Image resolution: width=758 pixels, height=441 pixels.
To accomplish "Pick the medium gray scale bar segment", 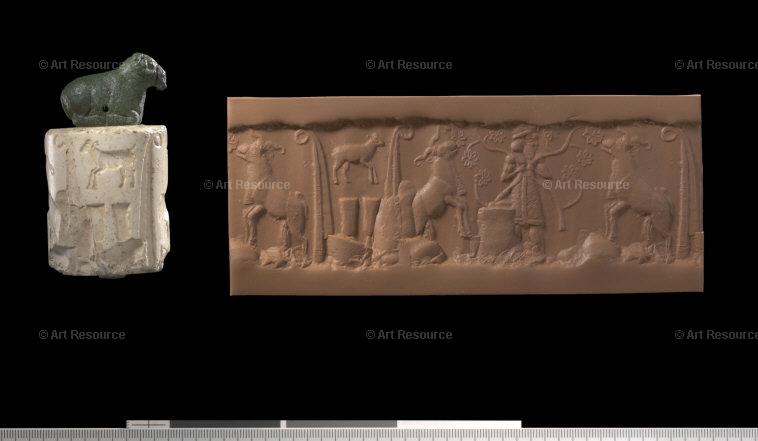I will (341, 424).
